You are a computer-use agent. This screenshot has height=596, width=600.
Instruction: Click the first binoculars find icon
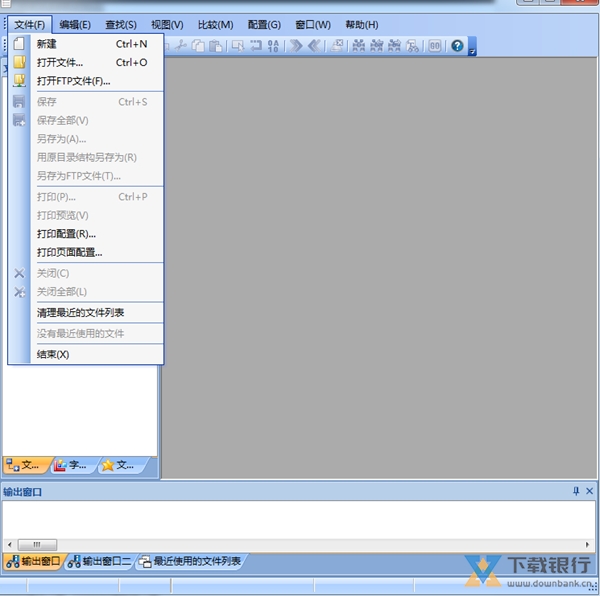click(359, 46)
